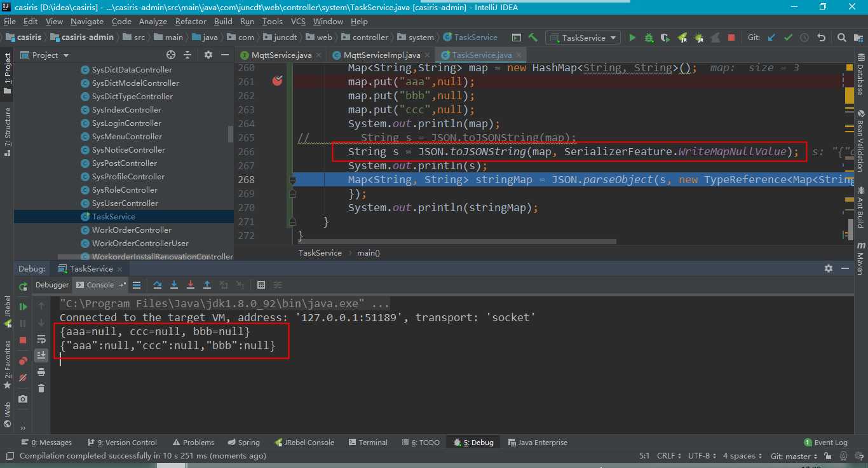Open the Spring tool window
The height and width of the screenshot is (468, 868).
coord(243,443)
